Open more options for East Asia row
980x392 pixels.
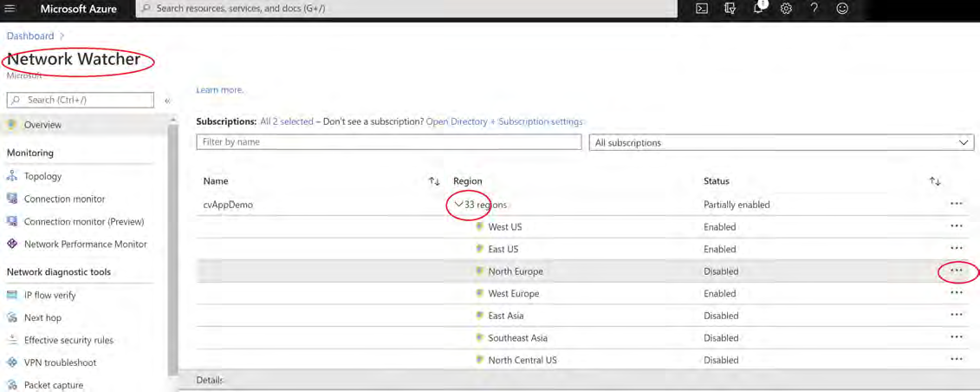[x=956, y=315]
